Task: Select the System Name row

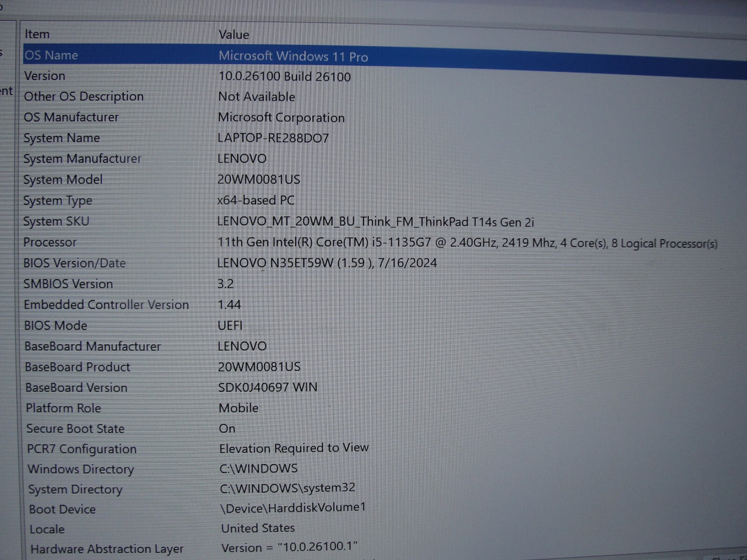Action: pyautogui.click(x=61, y=138)
